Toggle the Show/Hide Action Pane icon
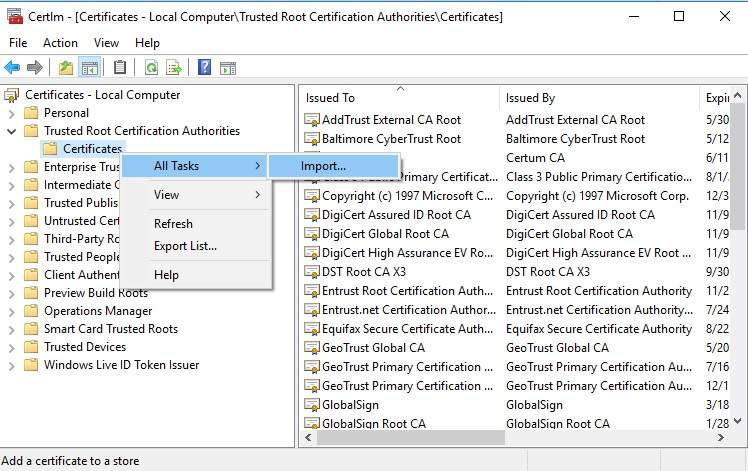This screenshot has width=748, height=471. tap(228, 68)
